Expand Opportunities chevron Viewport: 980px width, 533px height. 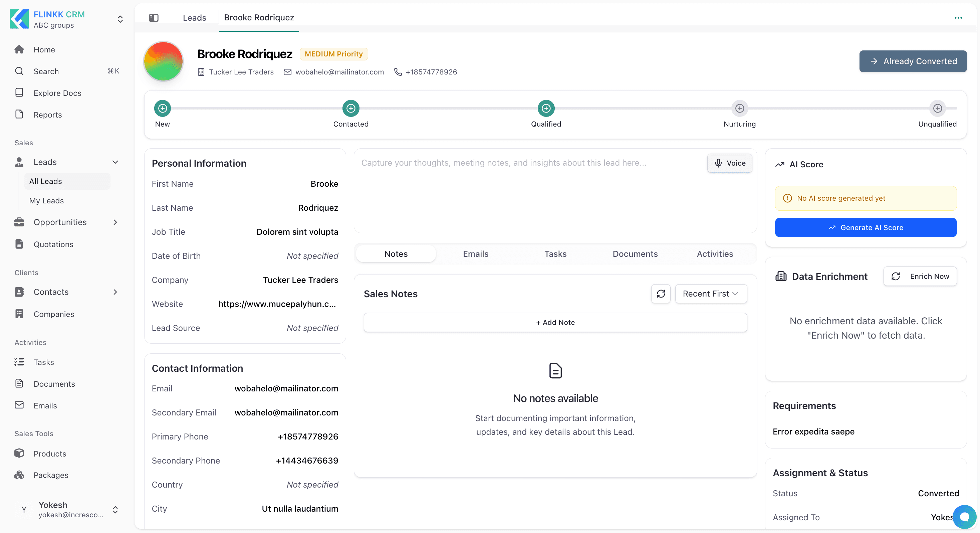point(115,222)
